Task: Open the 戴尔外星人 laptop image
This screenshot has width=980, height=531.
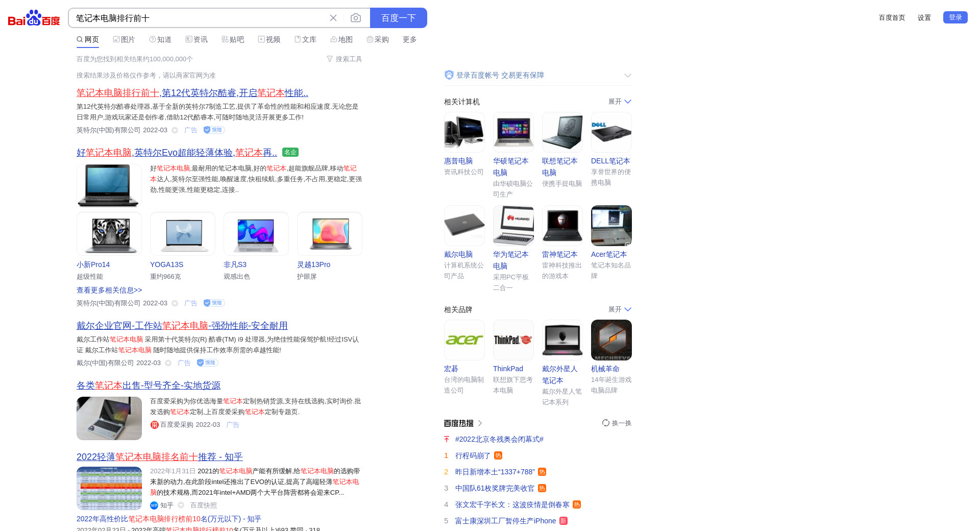Action: click(562, 340)
